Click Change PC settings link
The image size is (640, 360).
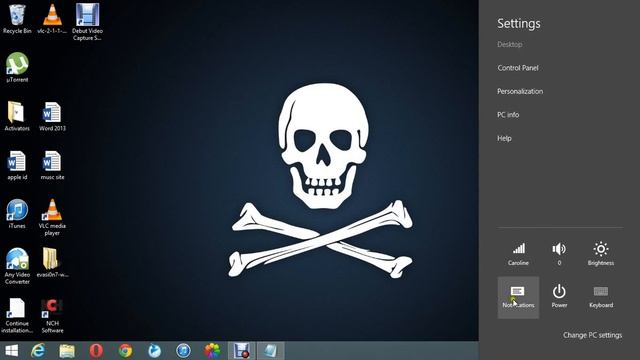pyautogui.click(x=592, y=335)
